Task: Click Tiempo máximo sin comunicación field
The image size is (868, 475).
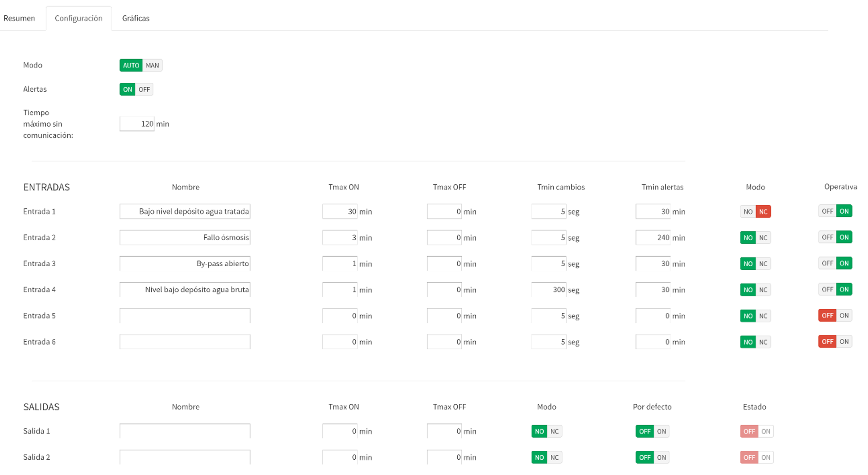Action: (x=137, y=124)
